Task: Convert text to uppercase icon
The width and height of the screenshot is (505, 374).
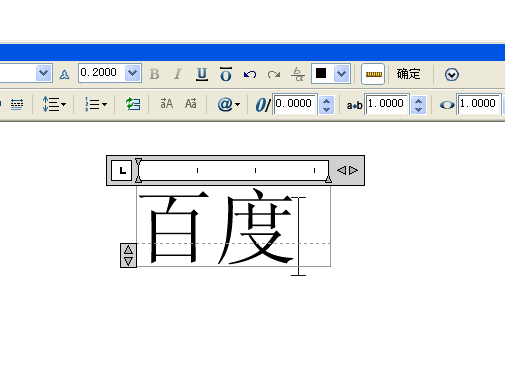Action: pyautogui.click(x=167, y=104)
